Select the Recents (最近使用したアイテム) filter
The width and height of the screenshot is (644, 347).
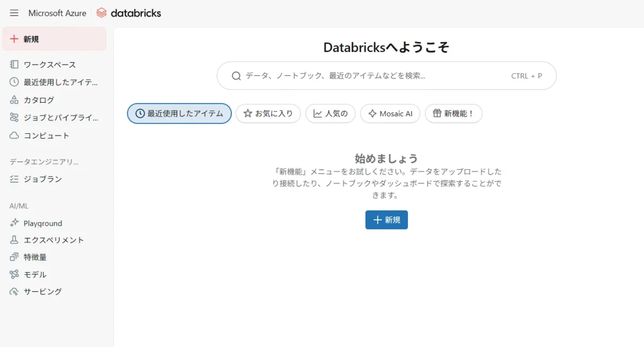tap(179, 113)
